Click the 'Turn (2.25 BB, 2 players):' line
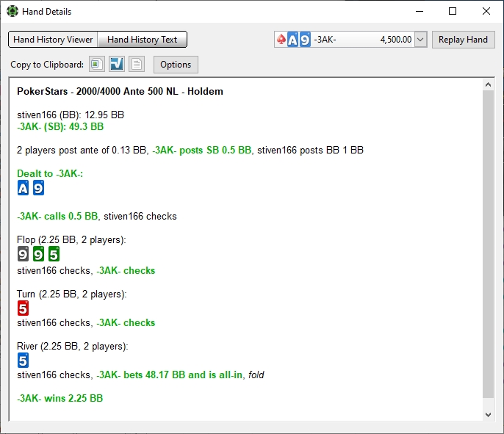Screen dimensions: 504x434 pos(72,294)
